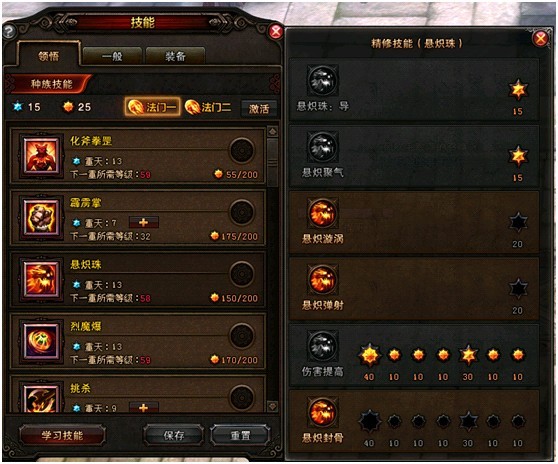Click the plus button beside 霹雳掌 level
The width and height of the screenshot is (558, 464).
tap(144, 223)
